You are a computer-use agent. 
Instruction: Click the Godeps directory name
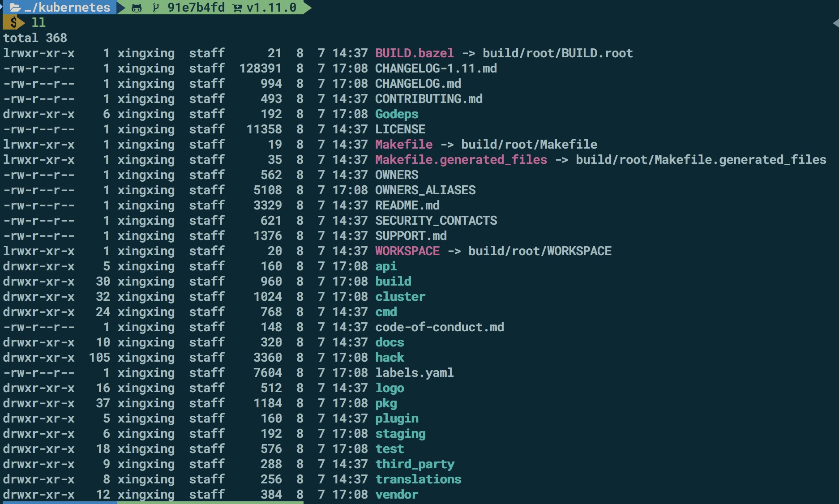tap(397, 114)
